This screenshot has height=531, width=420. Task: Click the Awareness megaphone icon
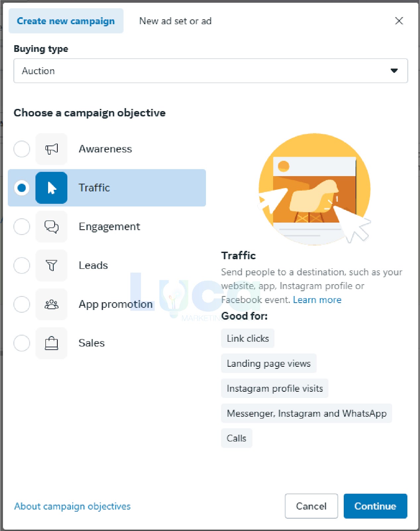click(51, 149)
